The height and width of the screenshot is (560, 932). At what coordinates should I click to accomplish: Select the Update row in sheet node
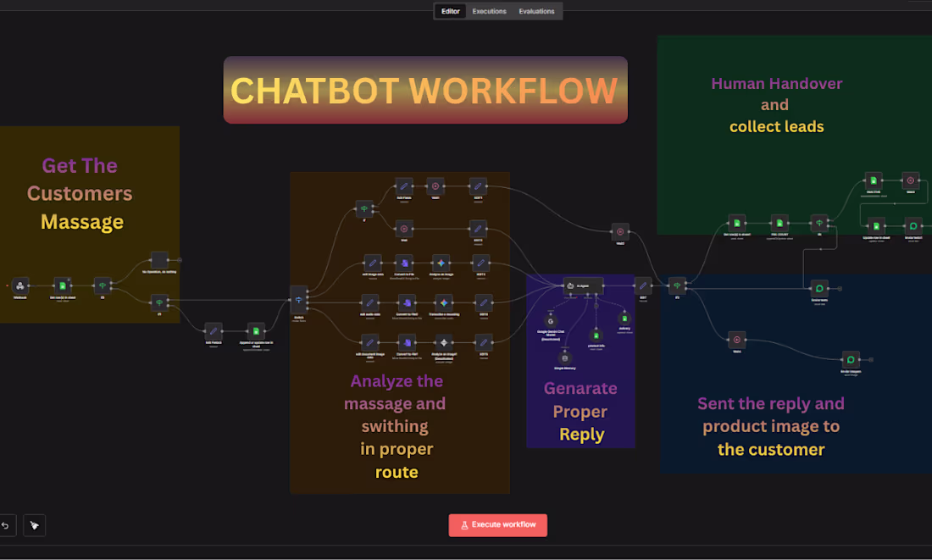point(876,226)
